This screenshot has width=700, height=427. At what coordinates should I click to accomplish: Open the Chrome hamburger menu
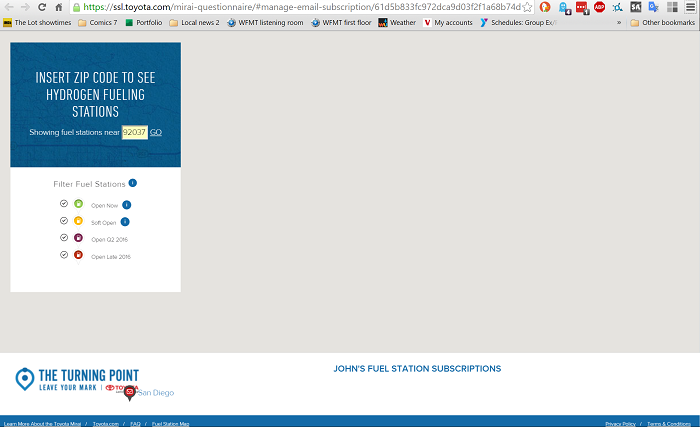point(690,7)
